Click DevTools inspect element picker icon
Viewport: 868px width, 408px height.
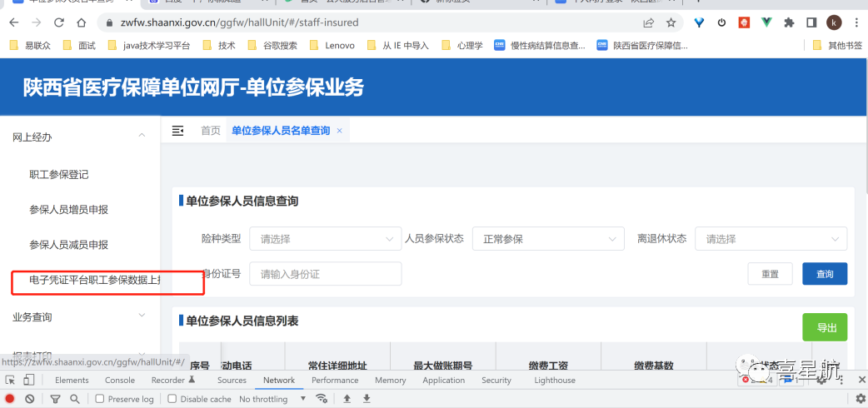point(10,381)
